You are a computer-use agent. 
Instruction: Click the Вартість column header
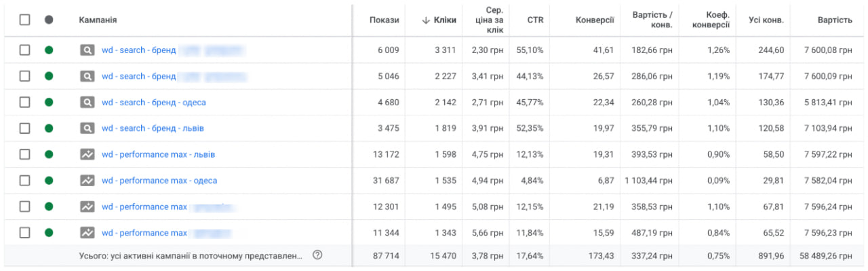(x=835, y=20)
